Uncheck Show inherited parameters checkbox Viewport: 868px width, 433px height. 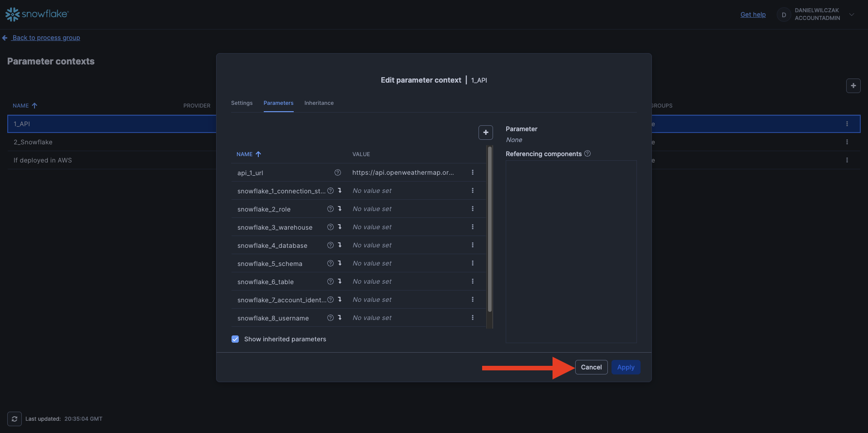(x=235, y=339)
